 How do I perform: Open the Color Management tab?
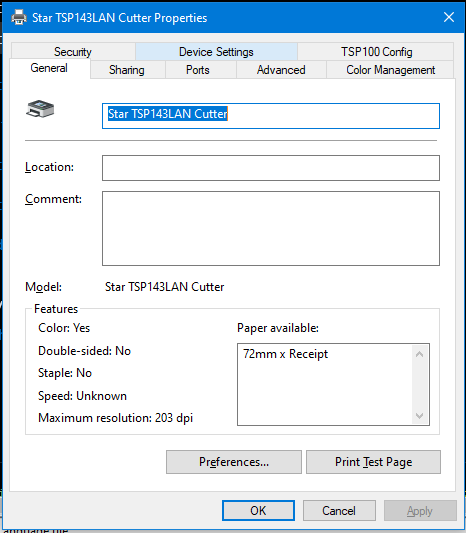point(391,70)
